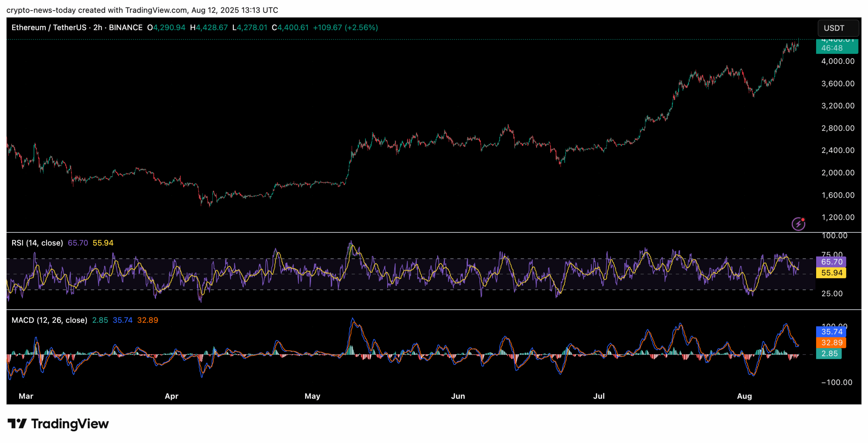868x443 pixels.
Task: Click the crypto-news-today attribution caption
Action: tap(142, 10)
